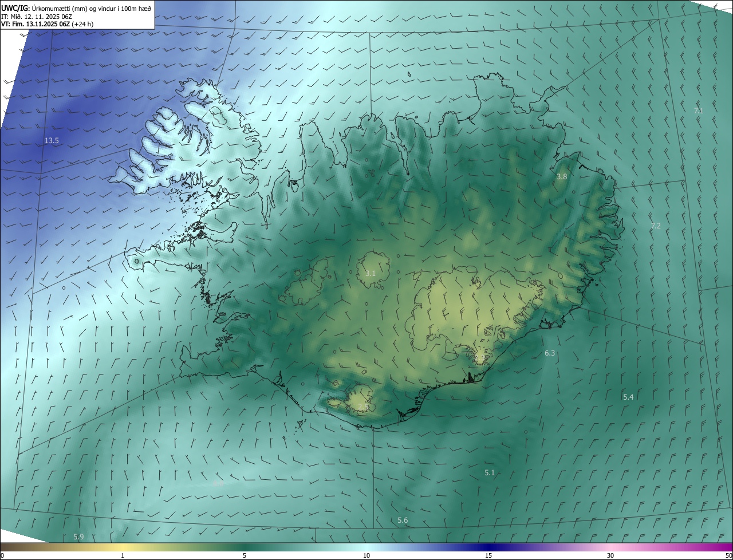Click the 13.5 value over the northwest sea

pyautogui.click(x=52, y=140)
